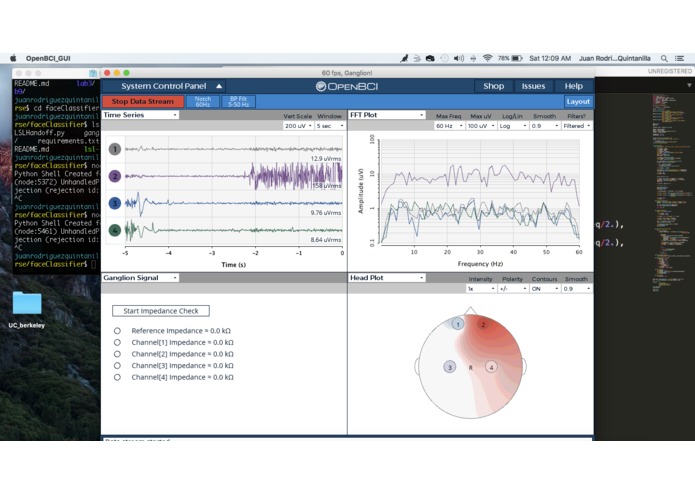
Task: Open user menu Juan Rodri...Quintanilla
Action: [x=615, y=58]
